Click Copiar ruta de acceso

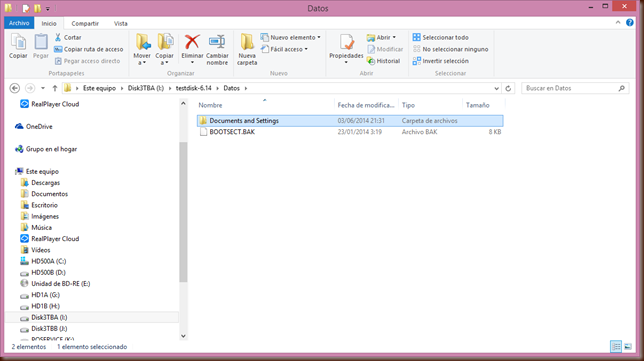(89, 49)
